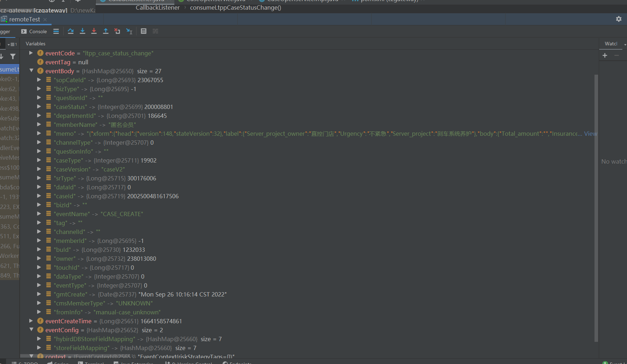Image resolution: width=627 pixels, height=364 pixels.
Task: Open the Watches panel tab
Action: pos(611,44)
